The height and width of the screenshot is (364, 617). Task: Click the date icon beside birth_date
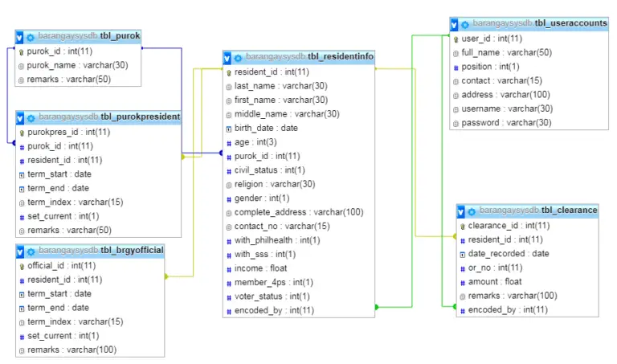[228, 129]
